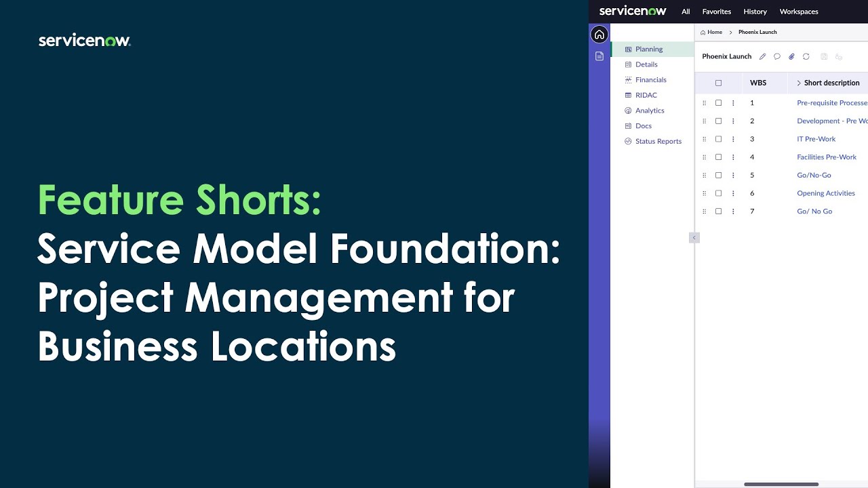Check the checkbox for the Go/No-Go row
The width and height of the screenshot is (868, 488).
719,175
